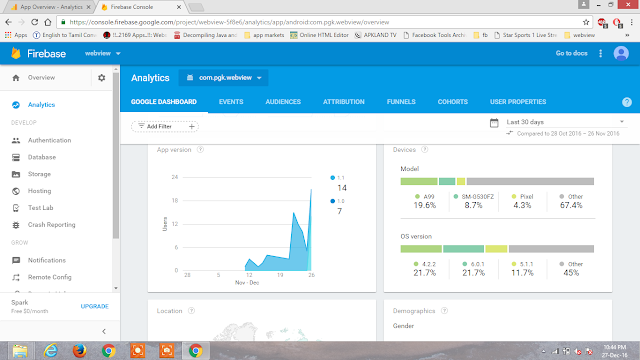640x360 pixels.
Task: Open Firefox from the Windows taskbar
Action: [x=80, y=351]
